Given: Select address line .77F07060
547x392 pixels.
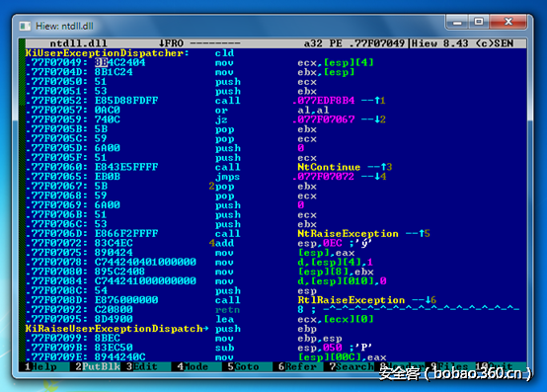Looking at the screenshot, I should [56, 167].
